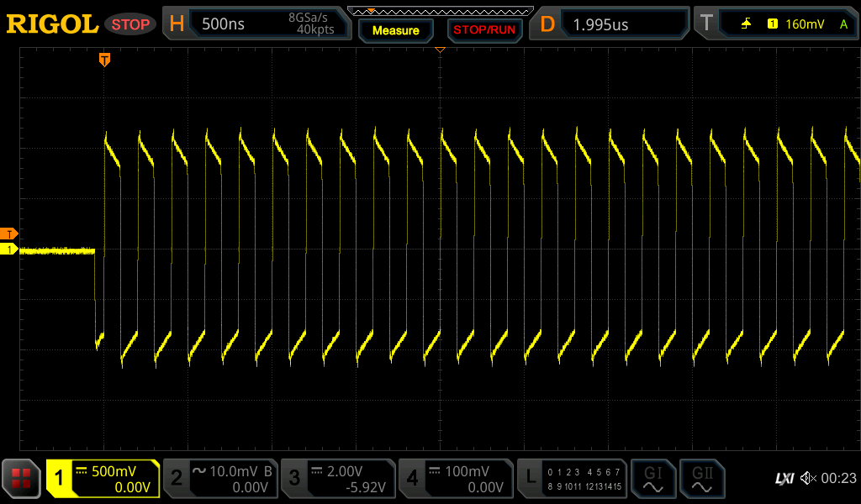Screen dimensions: 861x504
Task: Click channel 2 bandwidth limit B indicator
Action: [x=268, y=471]
